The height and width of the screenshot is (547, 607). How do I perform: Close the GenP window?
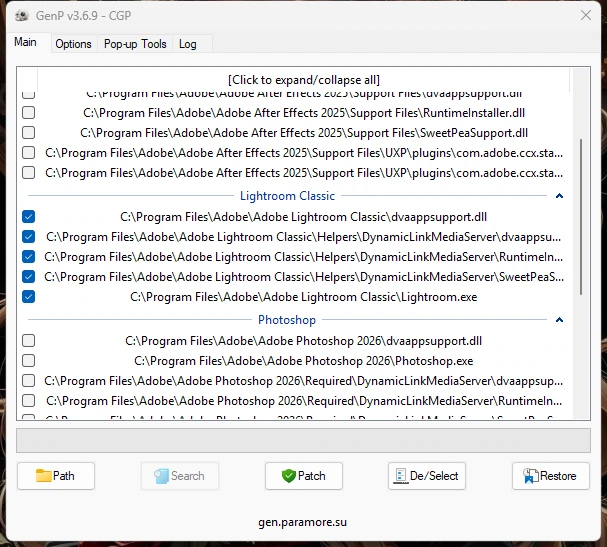pyautogui.click(x=586, y=15)
